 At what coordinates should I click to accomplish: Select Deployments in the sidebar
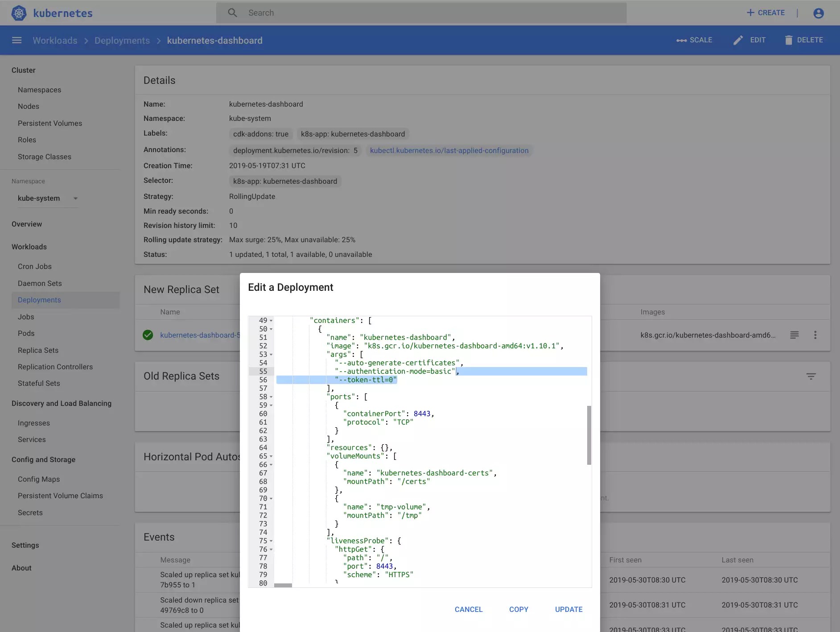(66, 300)
